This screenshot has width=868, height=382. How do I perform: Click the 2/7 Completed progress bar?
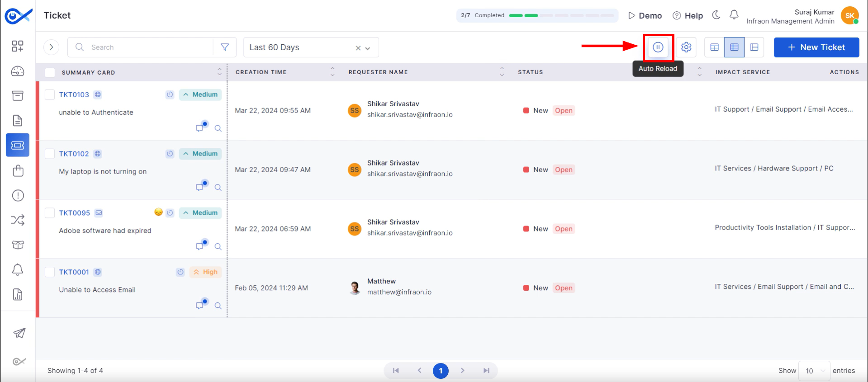point(537,15)
